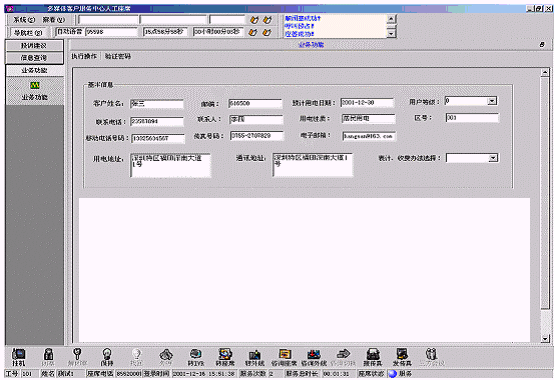Viewport: 554px width, 380px height.
Task: Expand the 表计、收费办法选择 combo box
Action: [x=493, y=158]
